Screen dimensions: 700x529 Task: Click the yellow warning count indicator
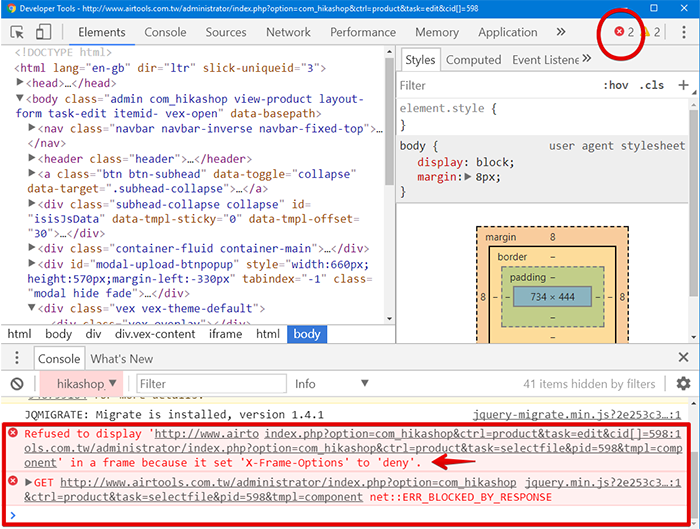[x=651, y=32]
